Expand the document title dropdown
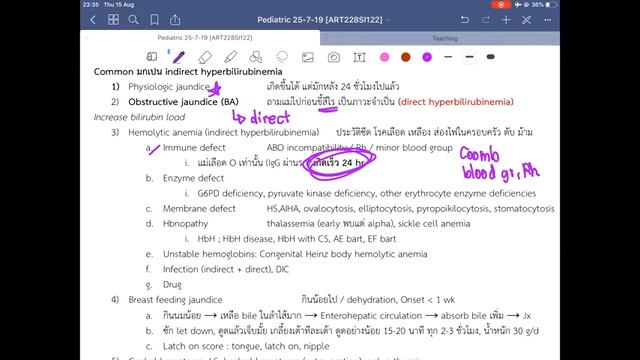The height and width of the screenshot is (360, 640). (x=388, y=20)
